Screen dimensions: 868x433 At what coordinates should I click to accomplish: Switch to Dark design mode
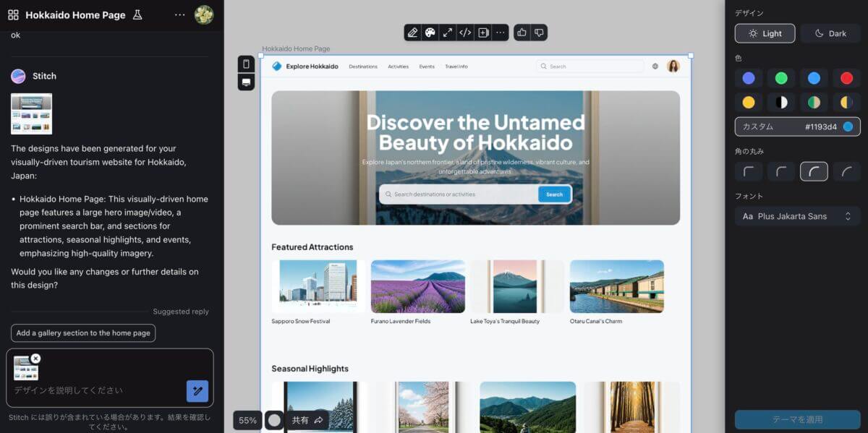(x=830, y=33)
